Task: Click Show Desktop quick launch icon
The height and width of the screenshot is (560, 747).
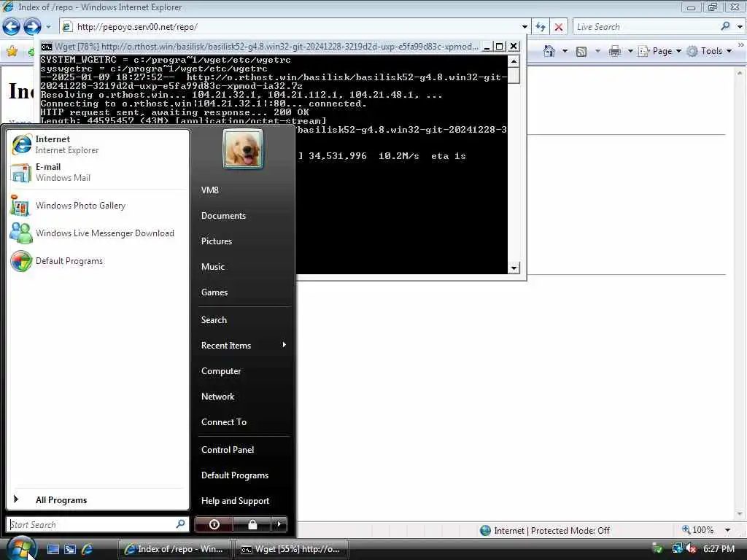Action: [x=53, y=549]
